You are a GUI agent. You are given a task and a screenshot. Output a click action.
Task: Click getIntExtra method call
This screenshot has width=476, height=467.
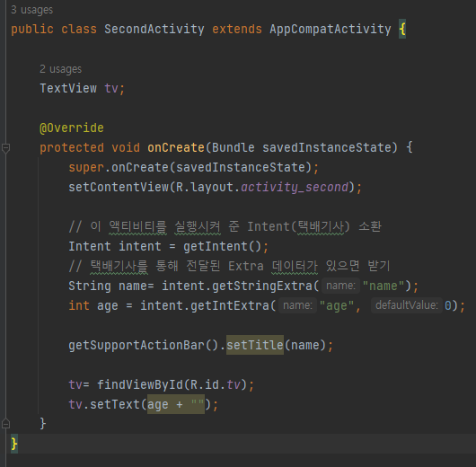pyautogui.click(x=230, y=305)
